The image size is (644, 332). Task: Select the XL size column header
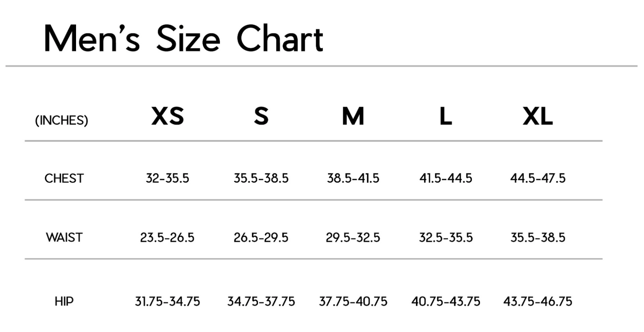538,117
